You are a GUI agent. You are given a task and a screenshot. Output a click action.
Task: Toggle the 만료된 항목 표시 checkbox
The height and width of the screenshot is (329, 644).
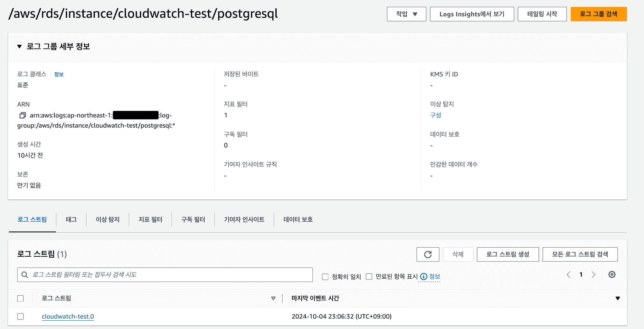[x=369, y=277]
